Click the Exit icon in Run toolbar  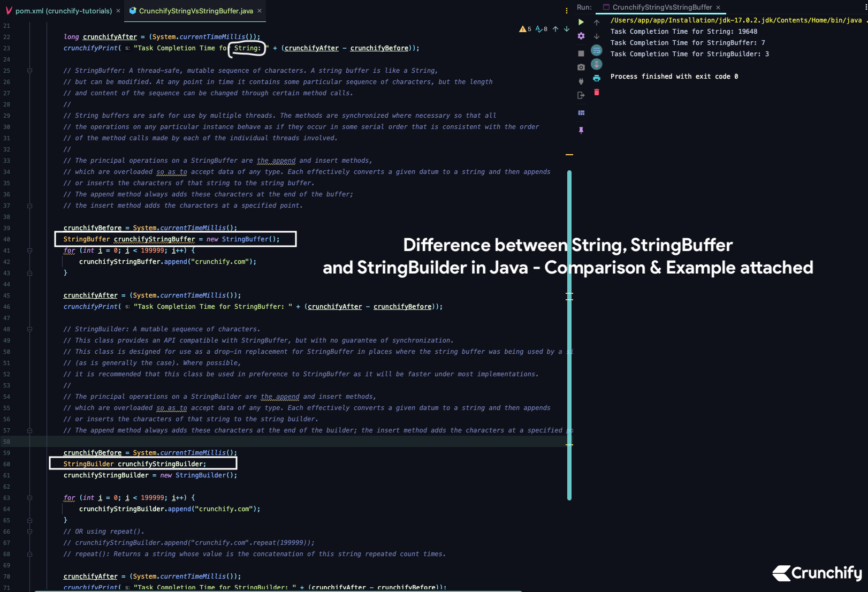click(581, 95)
